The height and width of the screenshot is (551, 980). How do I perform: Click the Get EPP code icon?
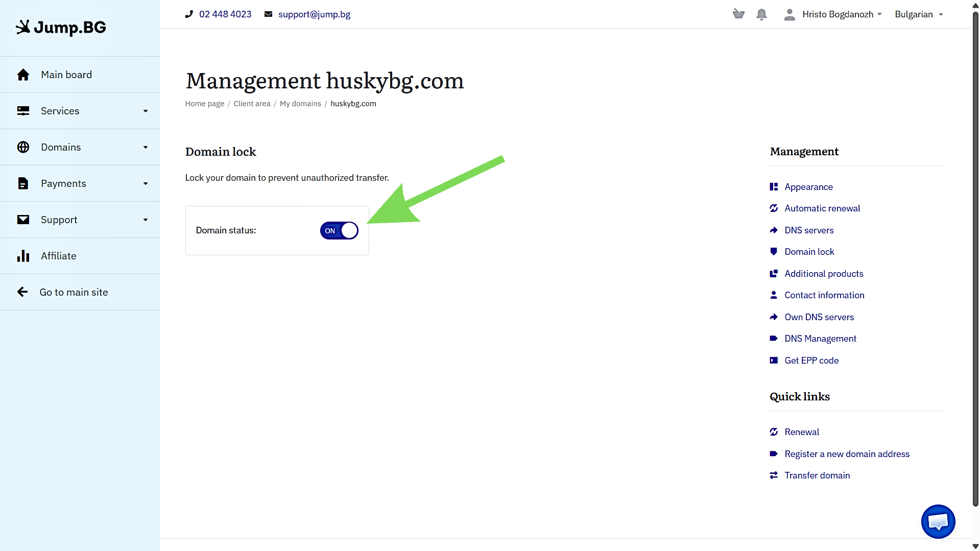774,361
